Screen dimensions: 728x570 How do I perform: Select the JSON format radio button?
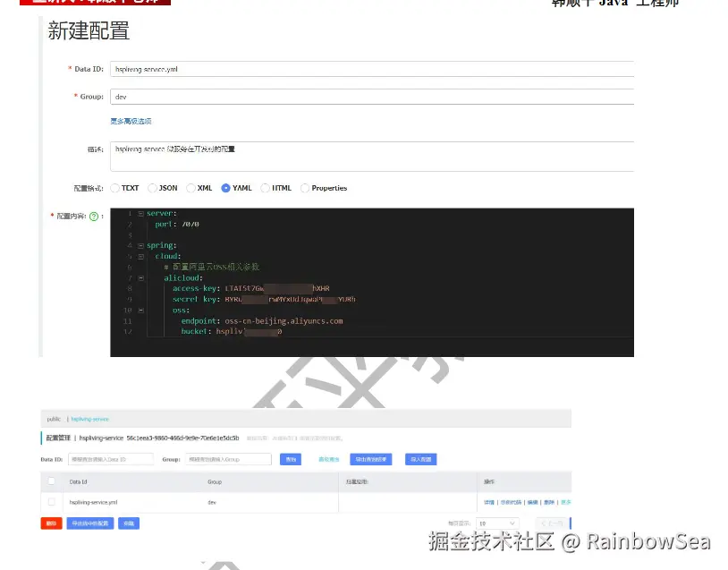(x=152, y=188)
